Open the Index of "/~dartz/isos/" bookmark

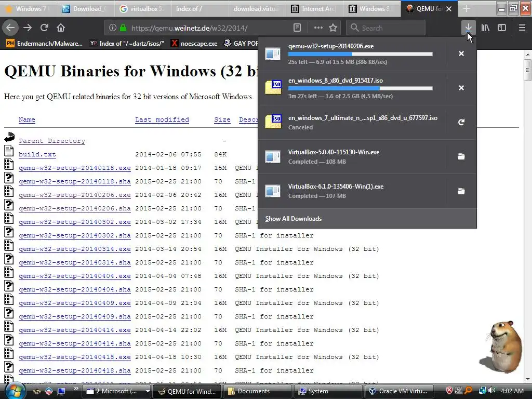pyautogui.click(x=127, y=44)
